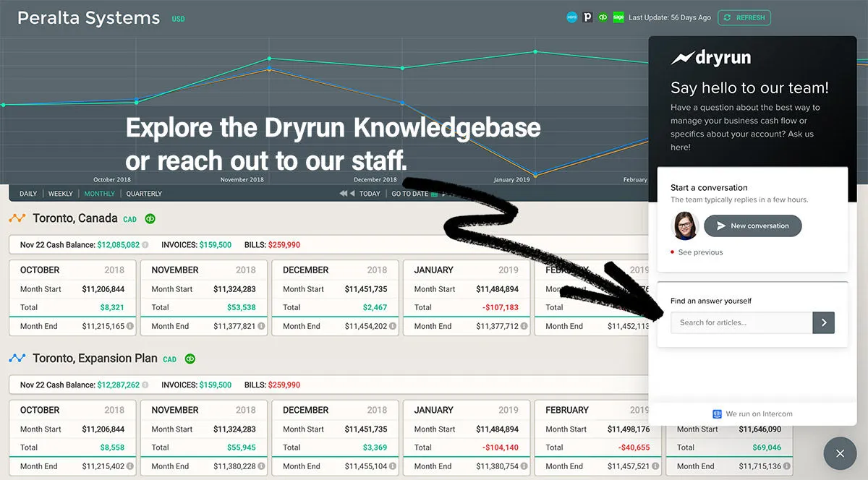The image size is (868, 480).
Task: Click the Pipedrive integration icon
Action: click(x=587, y=17)
